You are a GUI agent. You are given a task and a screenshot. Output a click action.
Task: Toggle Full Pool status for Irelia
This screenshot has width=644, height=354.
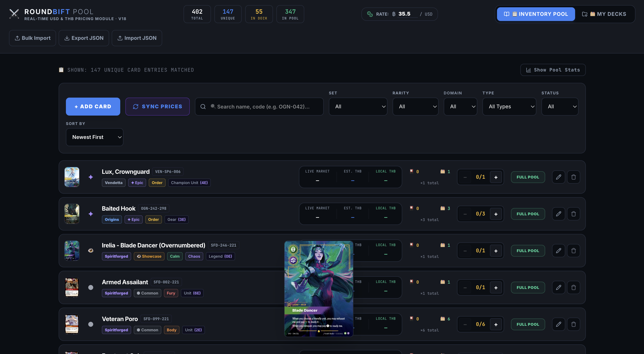click(528, 250)
